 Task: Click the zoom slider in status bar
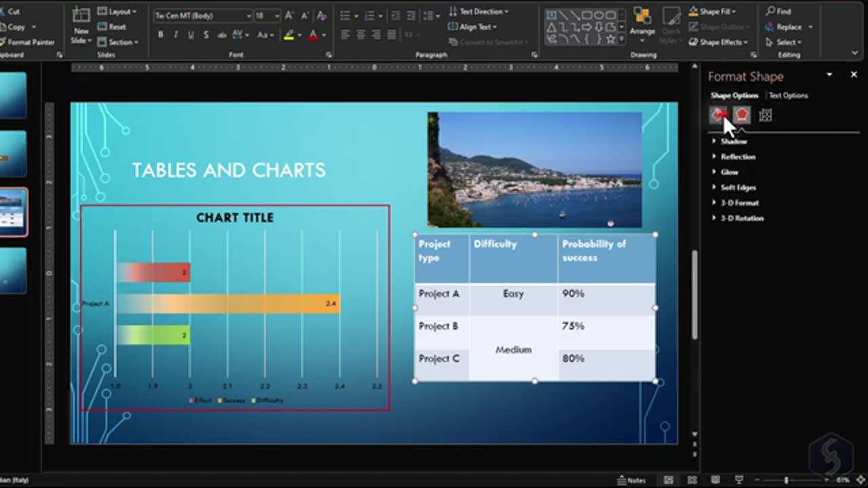click(x=787, y=480)
